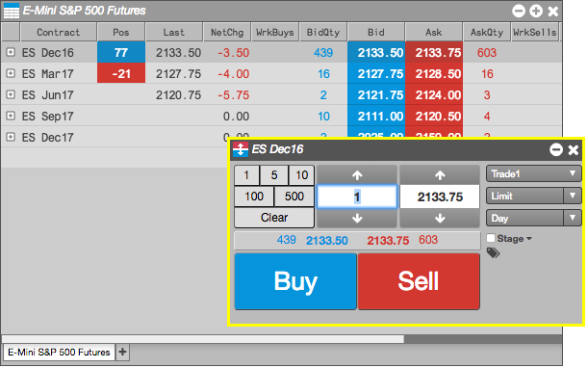
Task: Increase order quantity with the up arrow
Action: 357,175
